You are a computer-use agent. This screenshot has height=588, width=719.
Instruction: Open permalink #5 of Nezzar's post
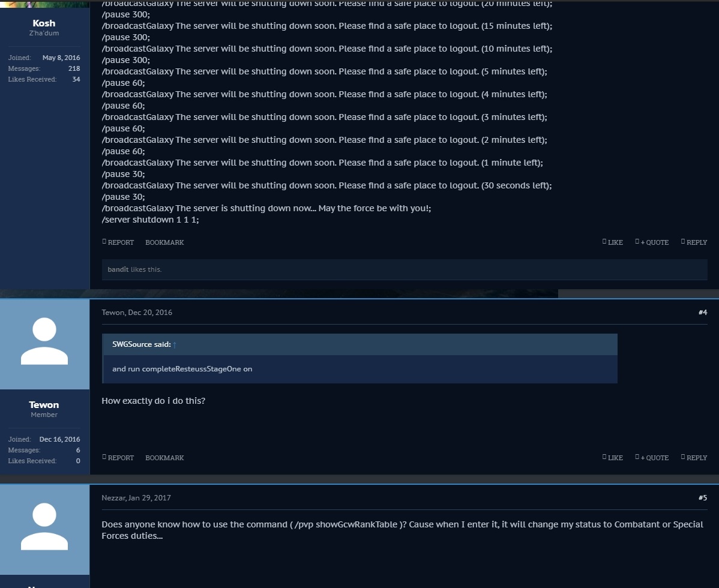click(x=702, y=498)
